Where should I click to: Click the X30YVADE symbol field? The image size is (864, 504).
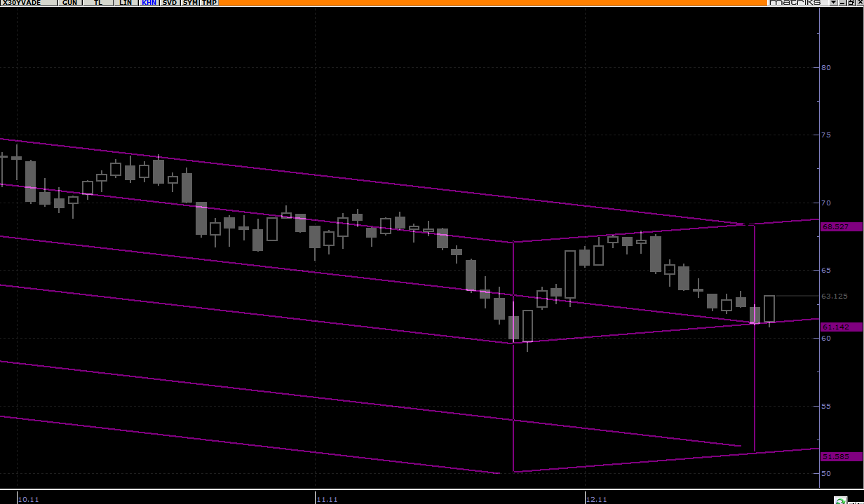(29, 3)
